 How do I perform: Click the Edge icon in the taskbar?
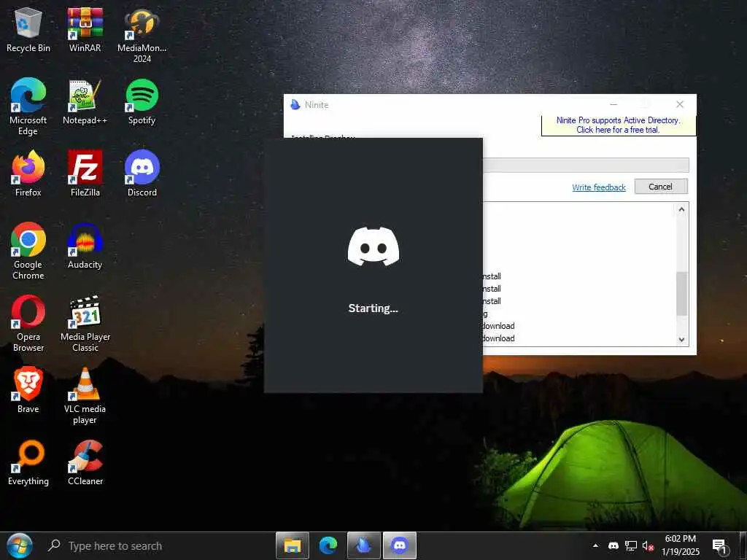pyautogui.click(x=328, y=545)
